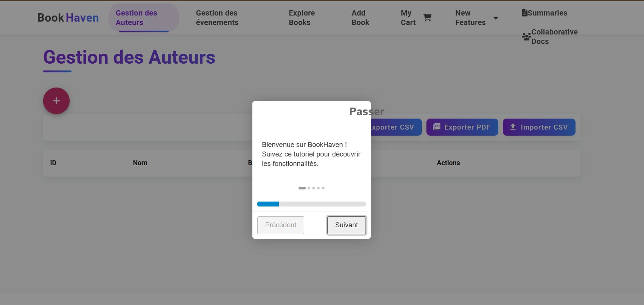Click the Précédent tutorial button
Image resolution: width=644 pixels, height=305 pixels.
[x=281, y=225]
